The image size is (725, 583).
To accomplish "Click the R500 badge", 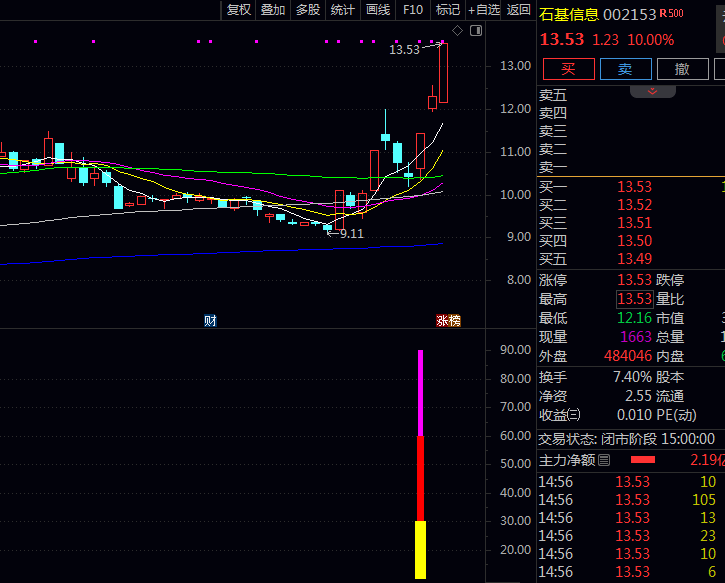I will [671, 13].
